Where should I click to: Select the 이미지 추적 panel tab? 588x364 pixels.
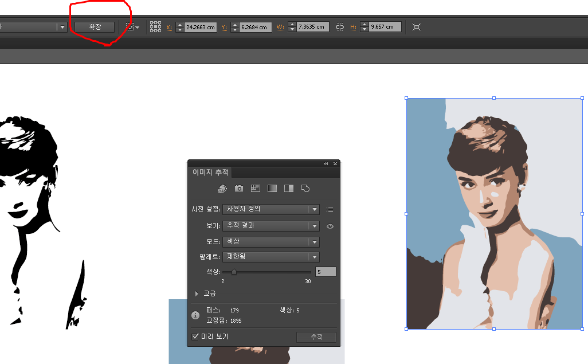[210, 172]
